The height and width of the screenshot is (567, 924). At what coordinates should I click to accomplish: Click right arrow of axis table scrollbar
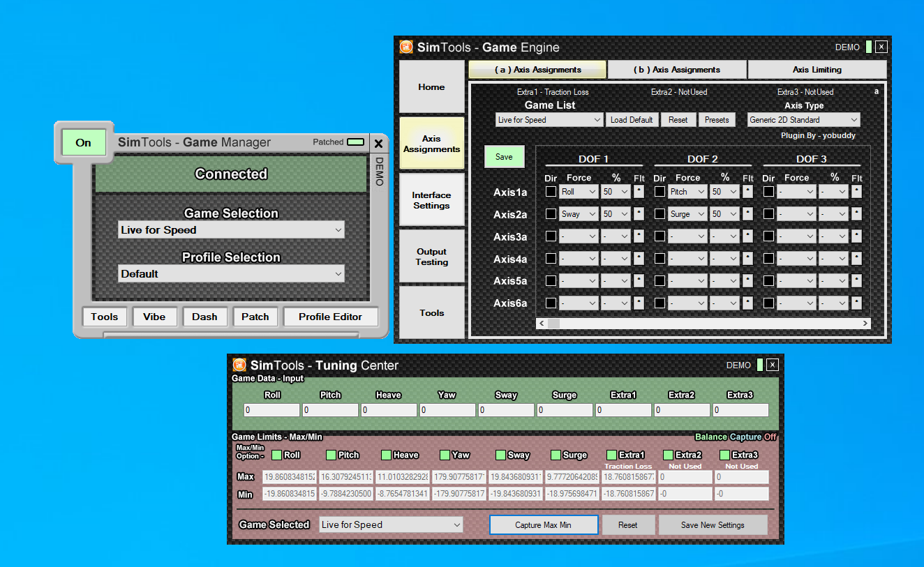[x=865, y=324]
